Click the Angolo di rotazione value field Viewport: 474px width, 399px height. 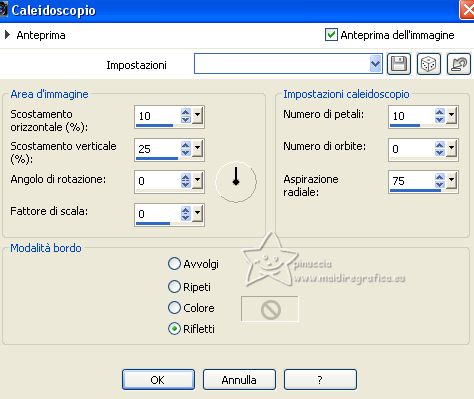click(158, 181)
